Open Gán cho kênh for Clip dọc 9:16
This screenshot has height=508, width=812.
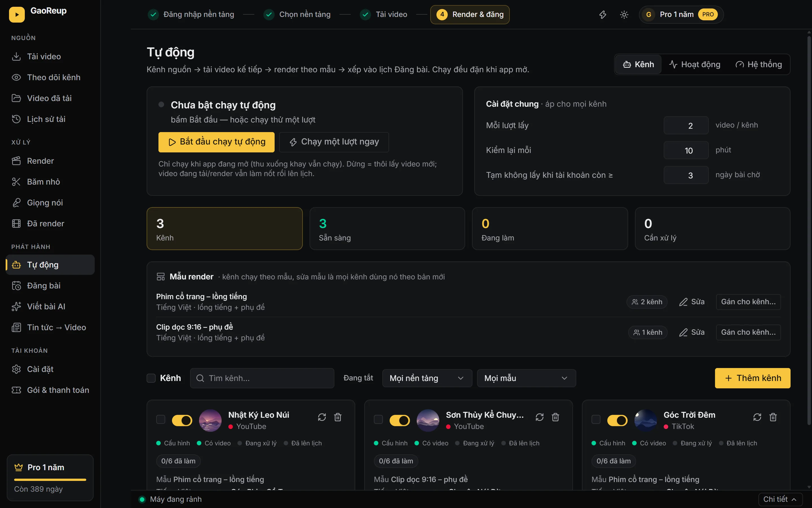click(x=748, y=332)
